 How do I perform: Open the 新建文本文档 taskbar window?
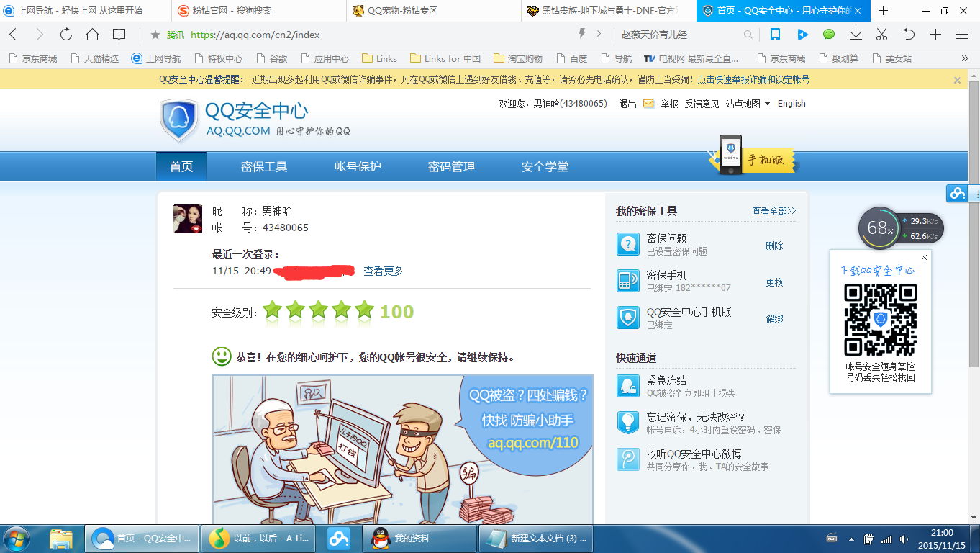pos(537,539)
